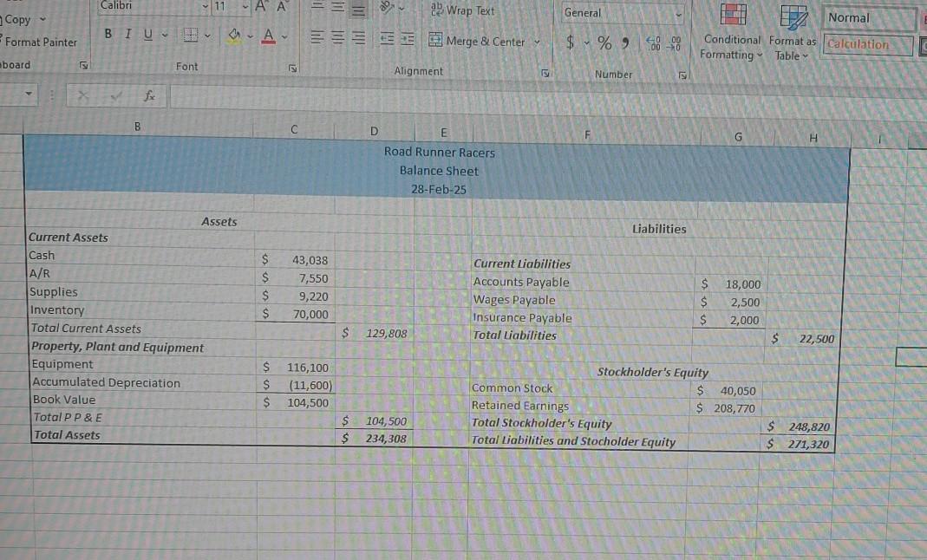Click the Merge & Center button
Image resolution: width=927 pixels, height=560 pixels.
[476, 41]
